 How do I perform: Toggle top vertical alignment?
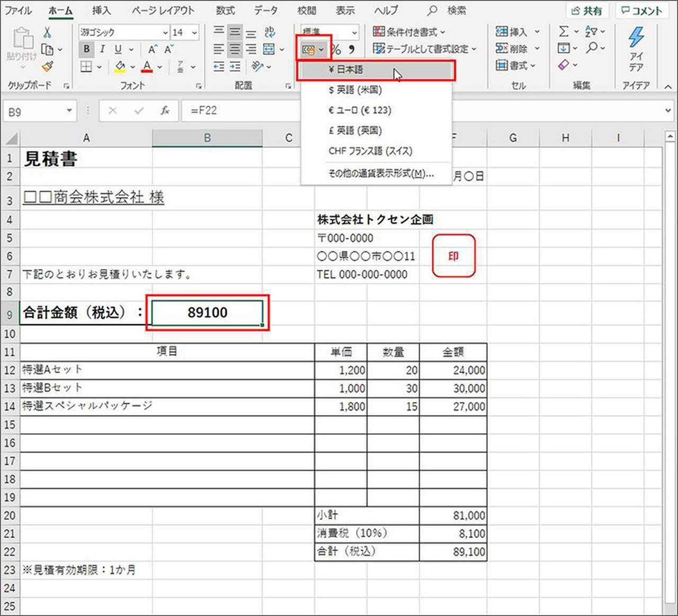[219, 32]
